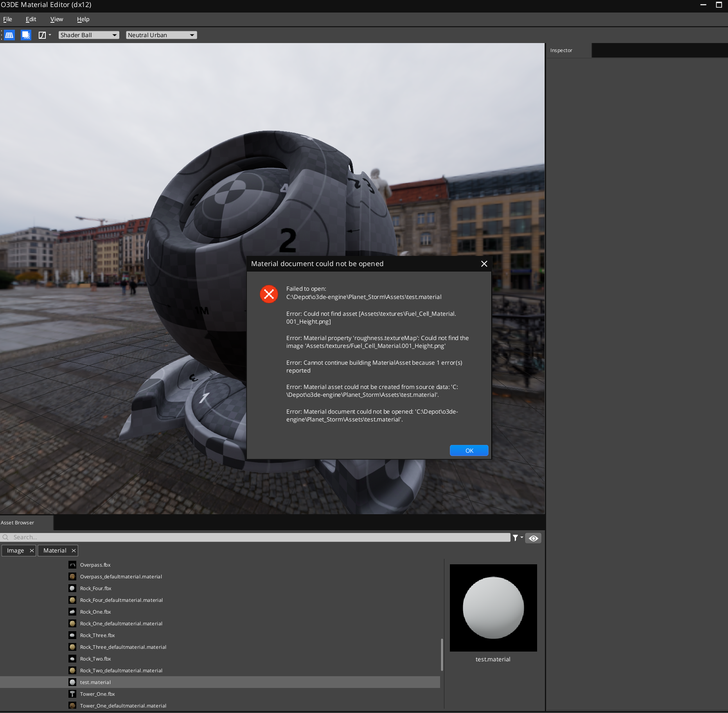Click the Rock_One.fbx file icon
This screenshot has width=728, height=713.
coord(72,612)
